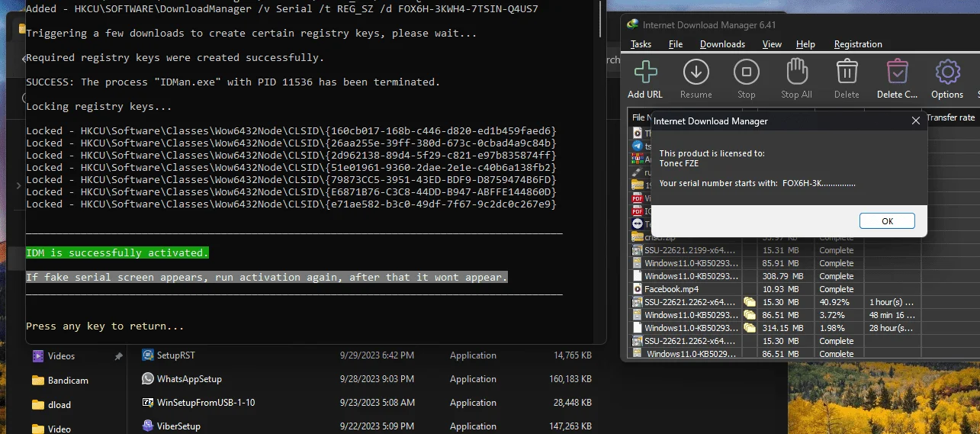Click the SetupRST application icon in Explorer
This screenshot has width=980, height=434.
click(148, 355)
